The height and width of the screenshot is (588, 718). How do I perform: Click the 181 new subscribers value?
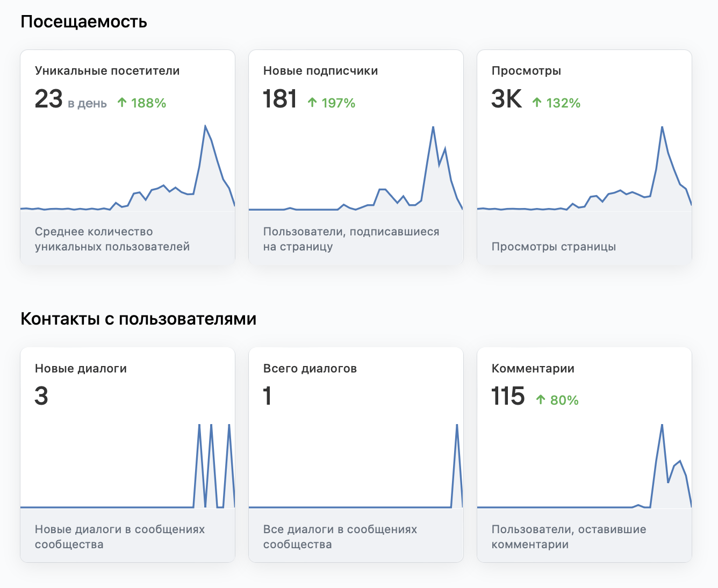(280, 99)
